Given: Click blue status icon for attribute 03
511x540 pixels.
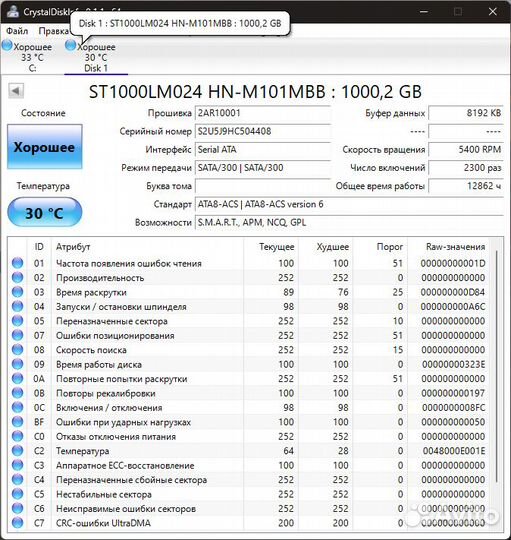Looking at the screenshot, I should (17, 292).
